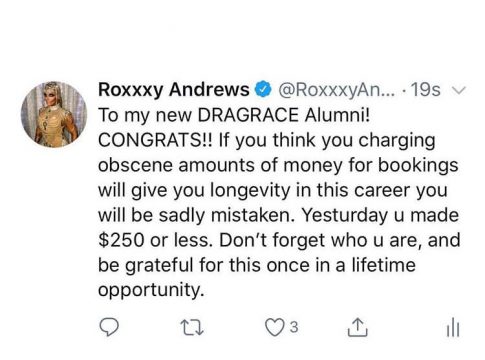Click the final word opportunity.
Image resolution: width=485 pixels, height=360 pixels.
click(x=151, y=291)
